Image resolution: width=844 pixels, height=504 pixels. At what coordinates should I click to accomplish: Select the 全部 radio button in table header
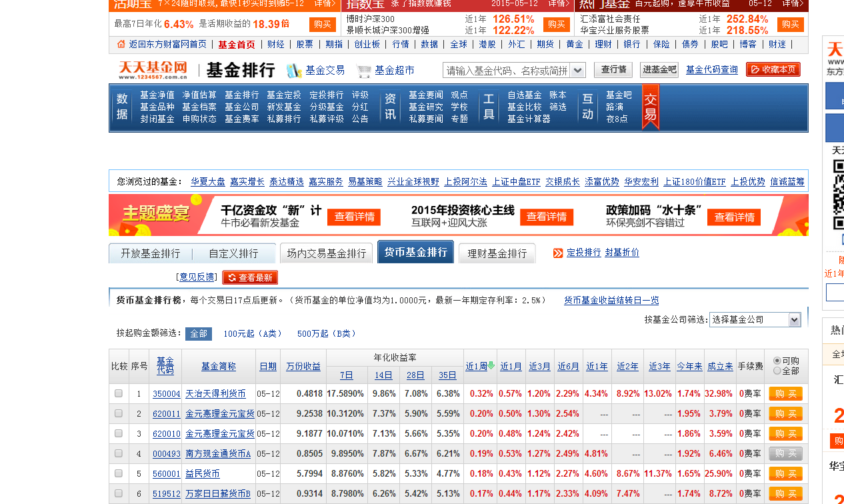point(777,371)
